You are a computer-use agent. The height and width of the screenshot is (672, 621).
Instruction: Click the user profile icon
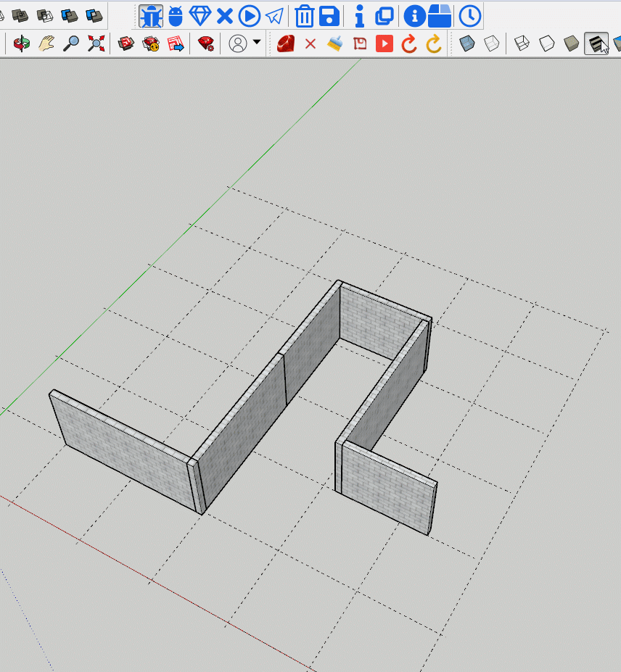coord(237,43)
